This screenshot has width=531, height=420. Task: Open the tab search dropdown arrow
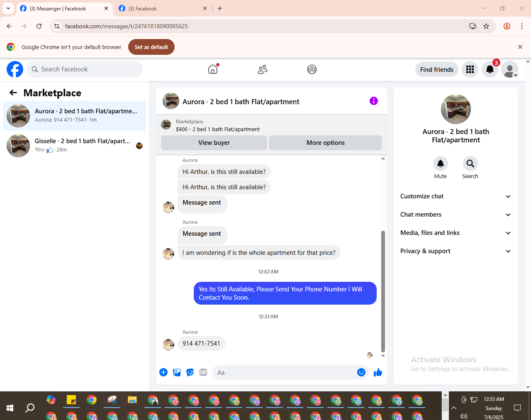[x=8, y=8]
